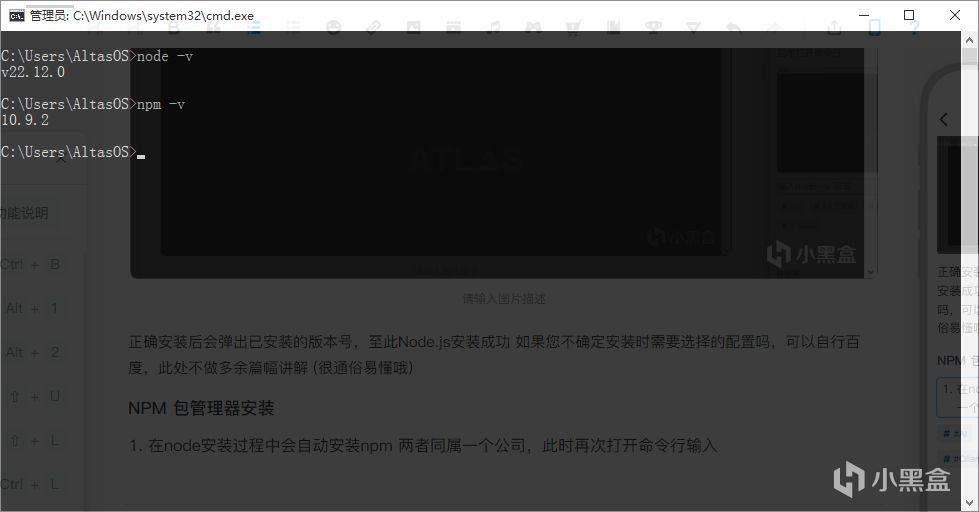Minimize the cmd.exe window

(864, 15)
